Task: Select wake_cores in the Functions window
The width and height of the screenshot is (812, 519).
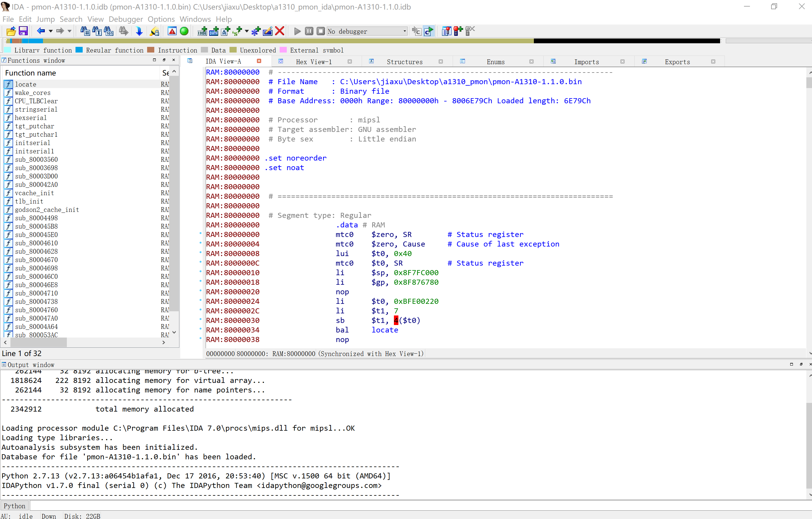Action: 33,93
